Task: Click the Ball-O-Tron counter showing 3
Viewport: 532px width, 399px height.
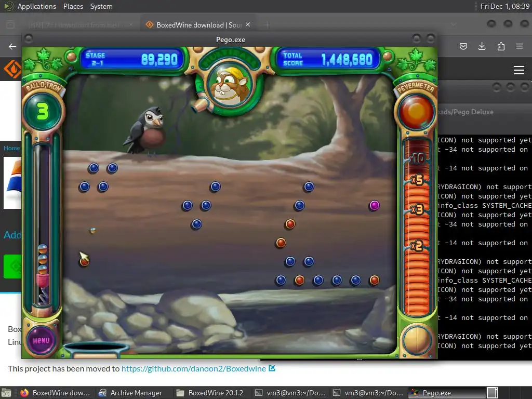Action: pyautogui.click(x=43, y=111)
